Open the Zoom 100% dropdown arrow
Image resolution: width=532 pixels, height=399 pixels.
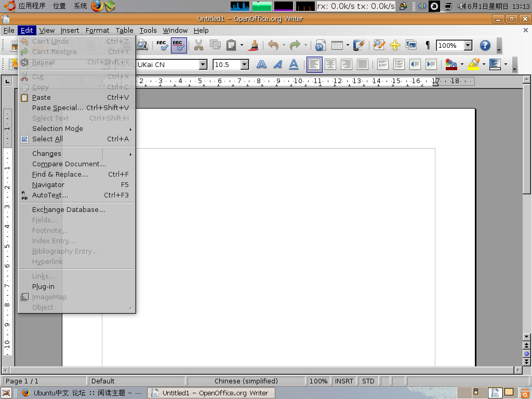pos(468,46)
